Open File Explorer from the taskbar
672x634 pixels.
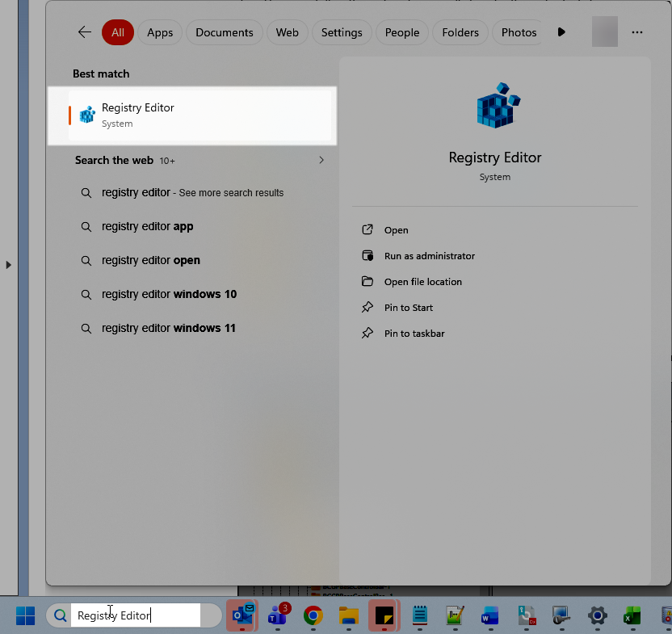click(x=348, y=615)
